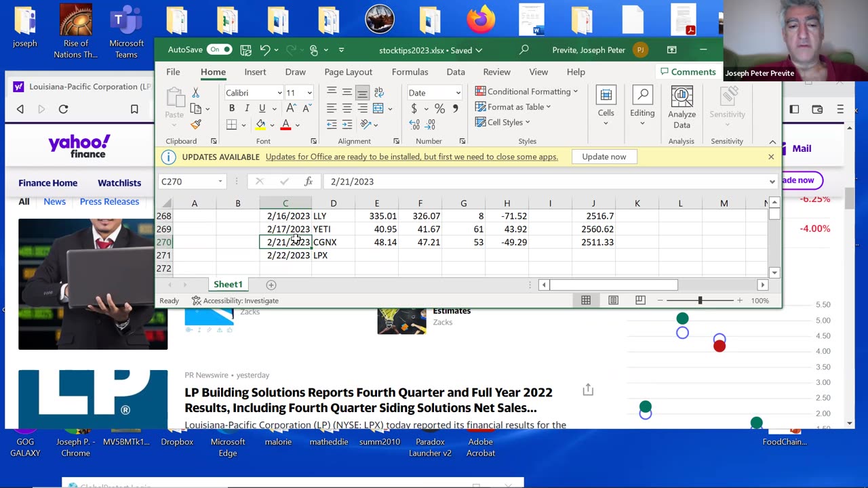Click the Copy icon in Clipboard group
The image size is (868, 488).
[x=195, y=108]
